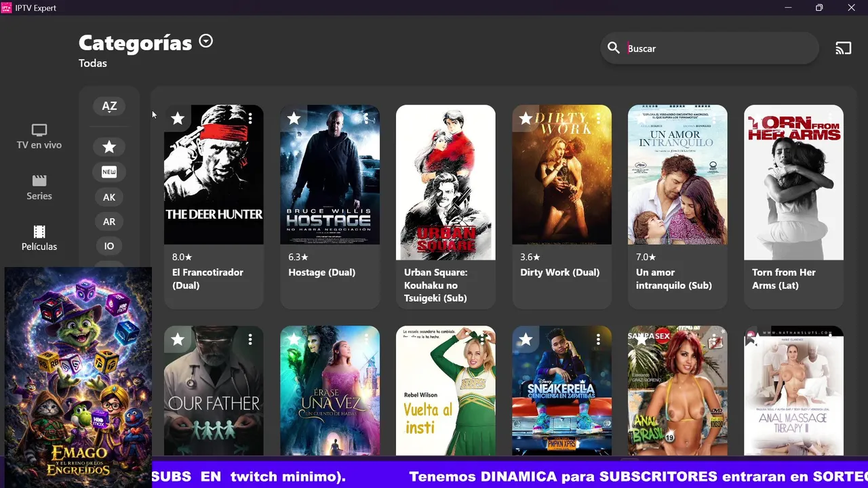Toggle favorite star on Hostage poster

click(x=294, y=119)
